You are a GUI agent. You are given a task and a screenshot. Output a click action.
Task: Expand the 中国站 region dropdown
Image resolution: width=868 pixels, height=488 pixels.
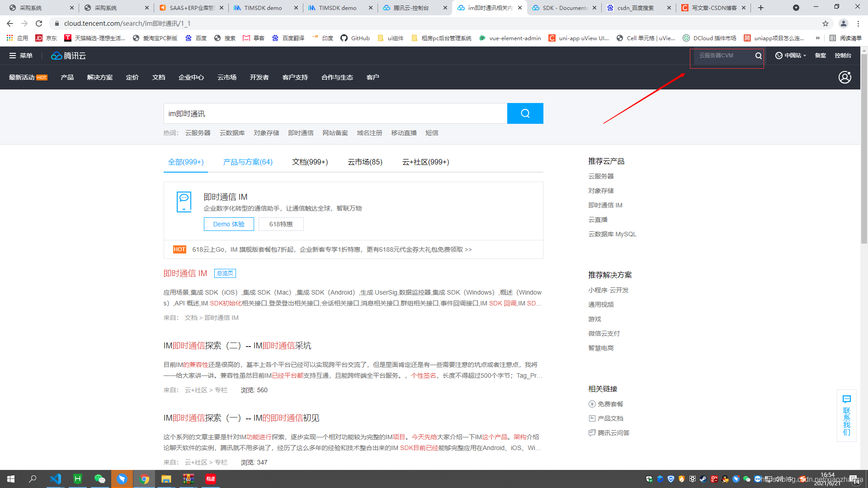click(x=791, y=56)
